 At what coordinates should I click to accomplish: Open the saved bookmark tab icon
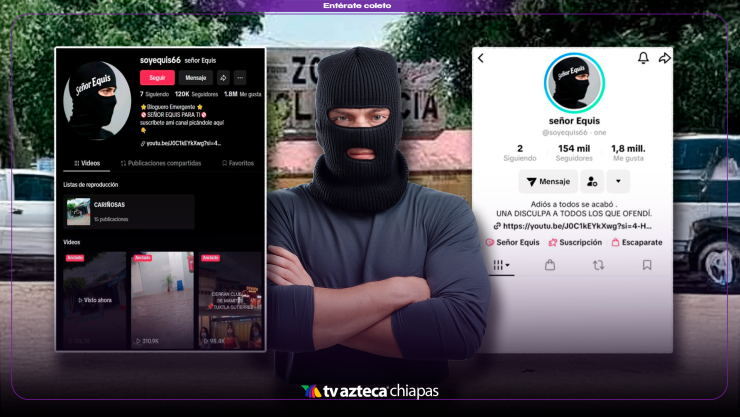pos(647,265)
